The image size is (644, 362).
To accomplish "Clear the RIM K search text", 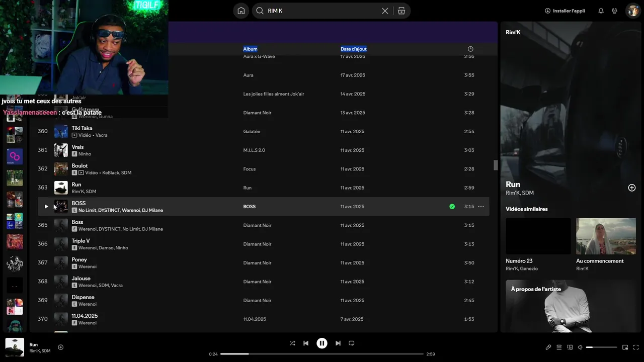I will click(x=385, y=11).
